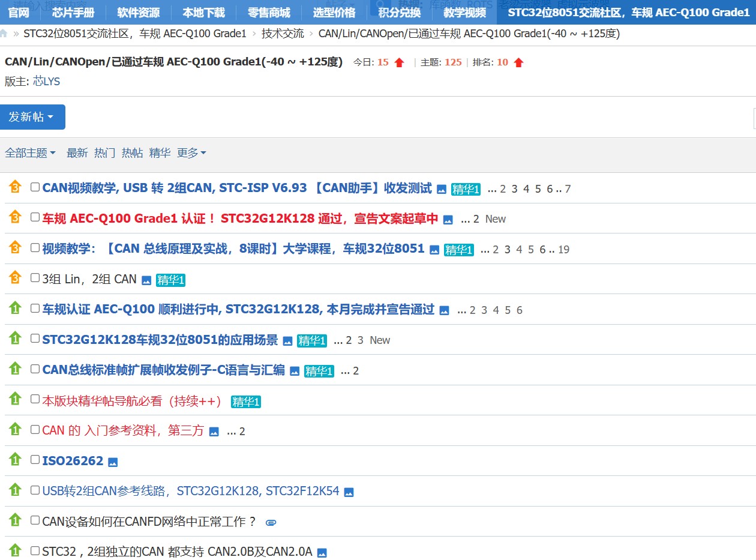Check the box for CAN设备如何在CANFD网络中正常工作
The height and width of the screenshot is (560, 756).
[x=35, y=520]
